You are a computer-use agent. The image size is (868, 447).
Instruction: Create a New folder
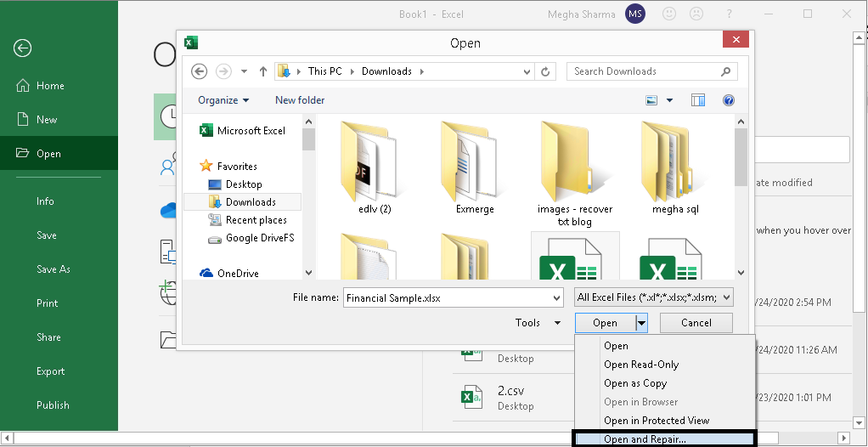(300, 100)
